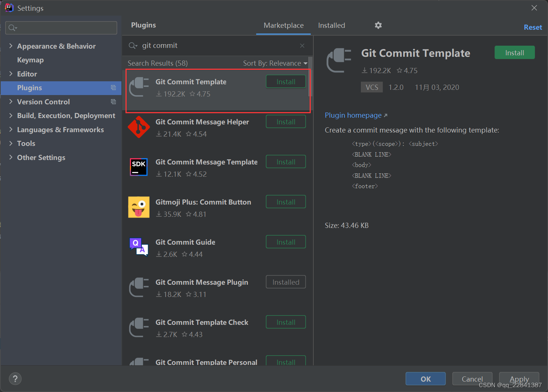Click the Reset link

[533, 27]
